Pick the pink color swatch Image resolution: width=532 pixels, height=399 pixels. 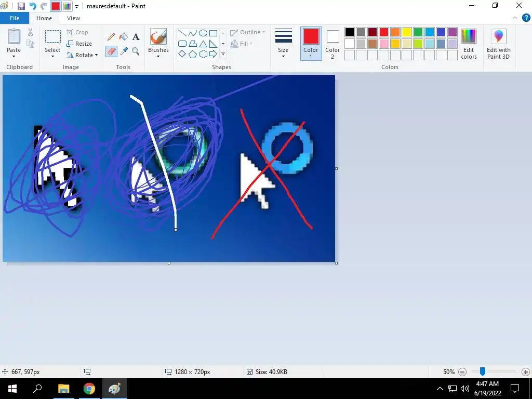[x=384, y=44]
